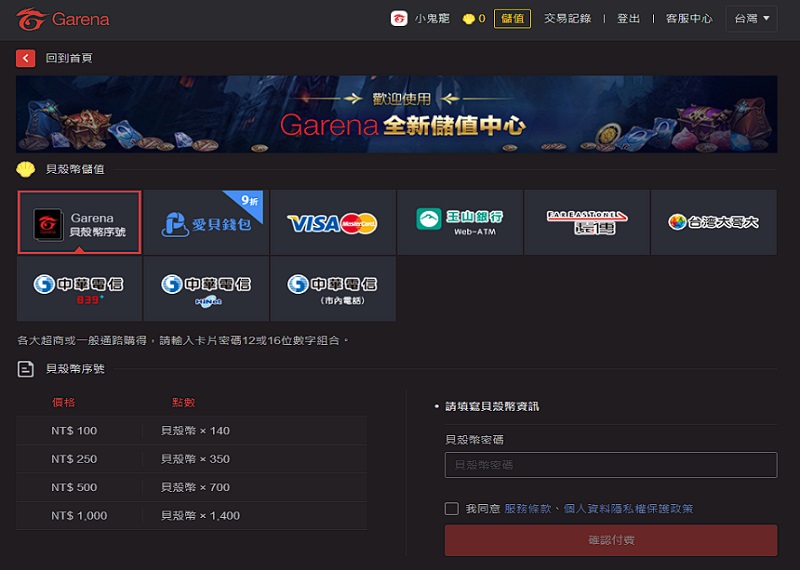Select FarEasTone 遠傳 payment option

586,223
